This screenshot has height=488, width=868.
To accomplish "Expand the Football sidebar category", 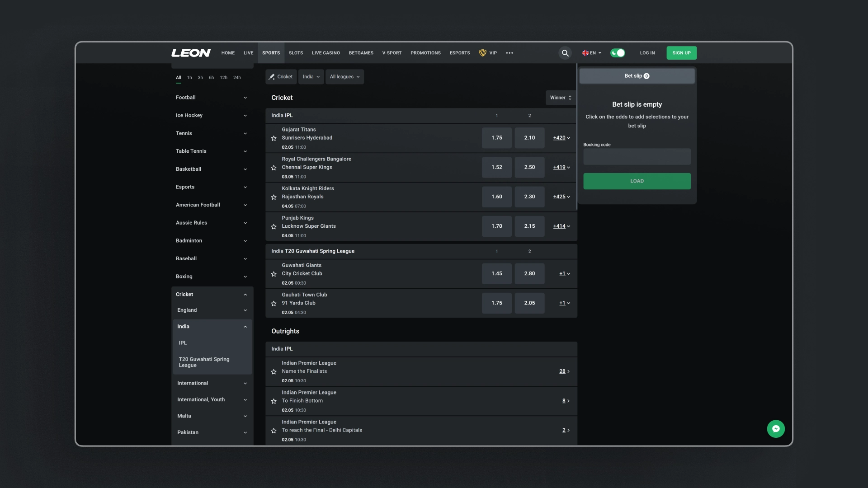I will (x=212, y=98).
